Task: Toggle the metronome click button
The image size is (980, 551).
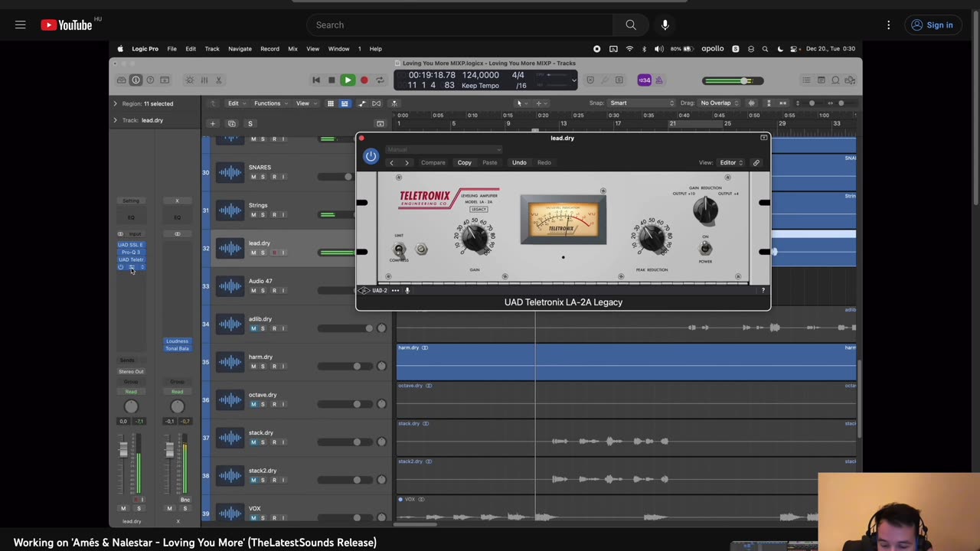Action: pos(659,80)
